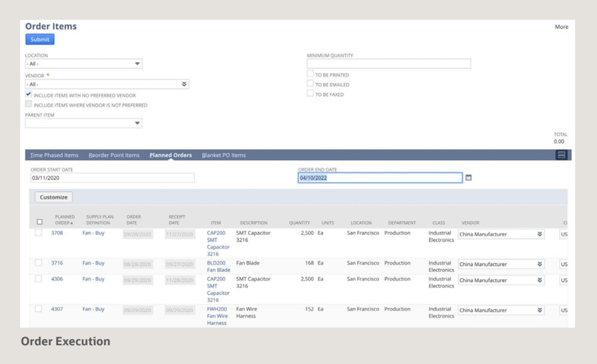Switch to the Reorder Point Items tab

(x=114, y=155)
